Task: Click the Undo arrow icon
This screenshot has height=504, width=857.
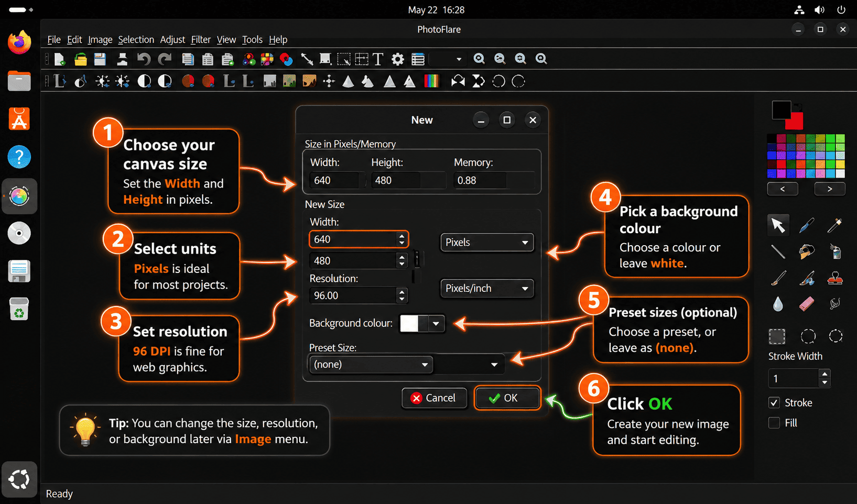Action: pos(144,59)
